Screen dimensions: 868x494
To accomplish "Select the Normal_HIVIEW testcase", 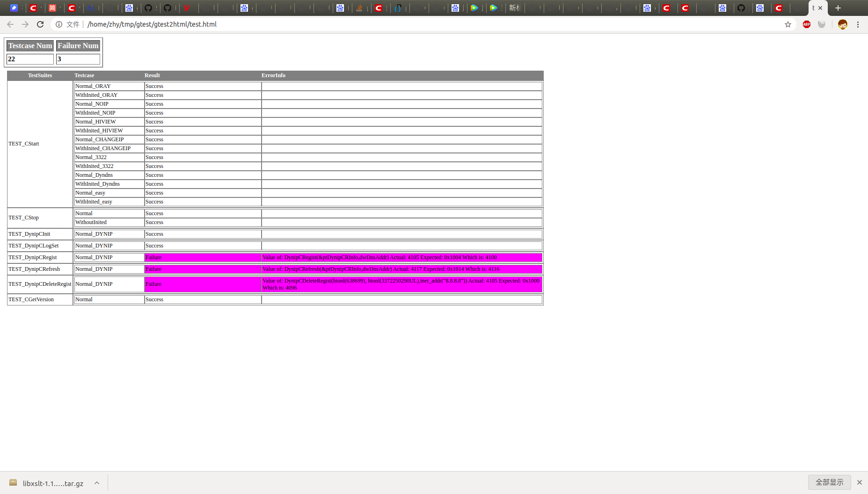I will (x=109, y=122).
